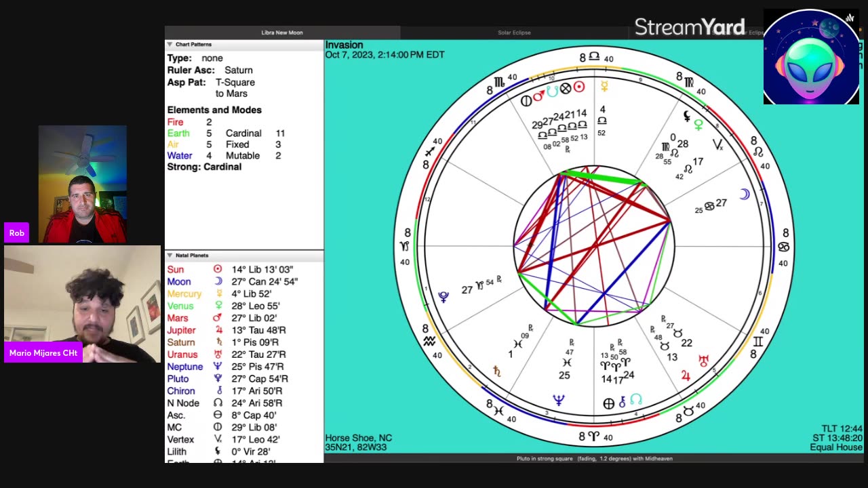Click the Capricorn sign on the wheel's left edge
Image resolution: width=868 pixels, height=488 pixels.
[x=405, y=246]
